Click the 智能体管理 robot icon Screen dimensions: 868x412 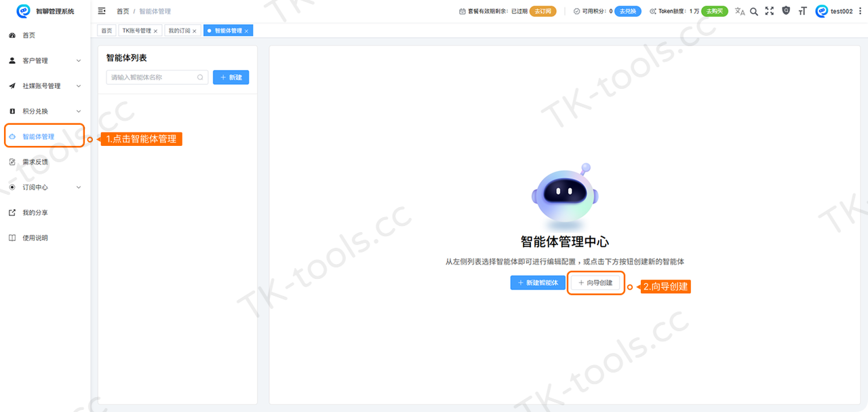[x=12, y=136]
